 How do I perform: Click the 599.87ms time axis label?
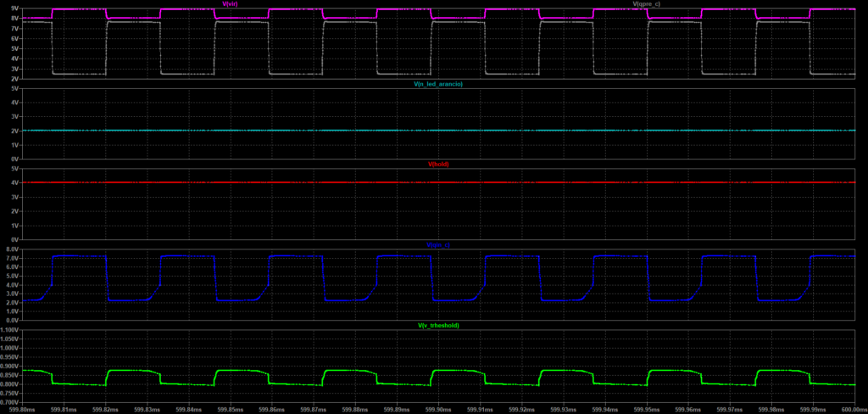314,410
